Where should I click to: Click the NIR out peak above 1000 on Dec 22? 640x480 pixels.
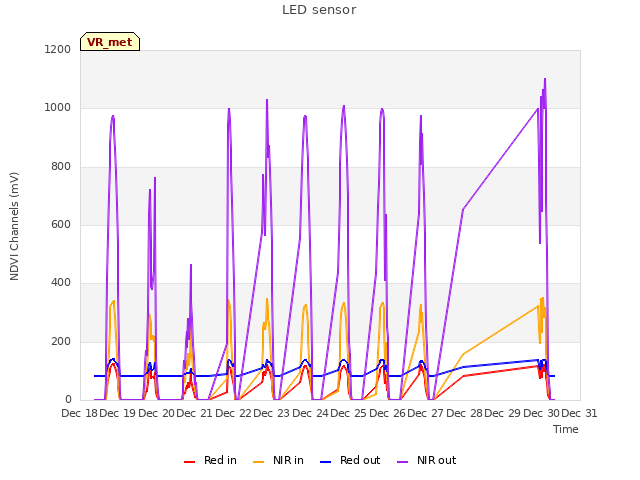pos(267,100)
